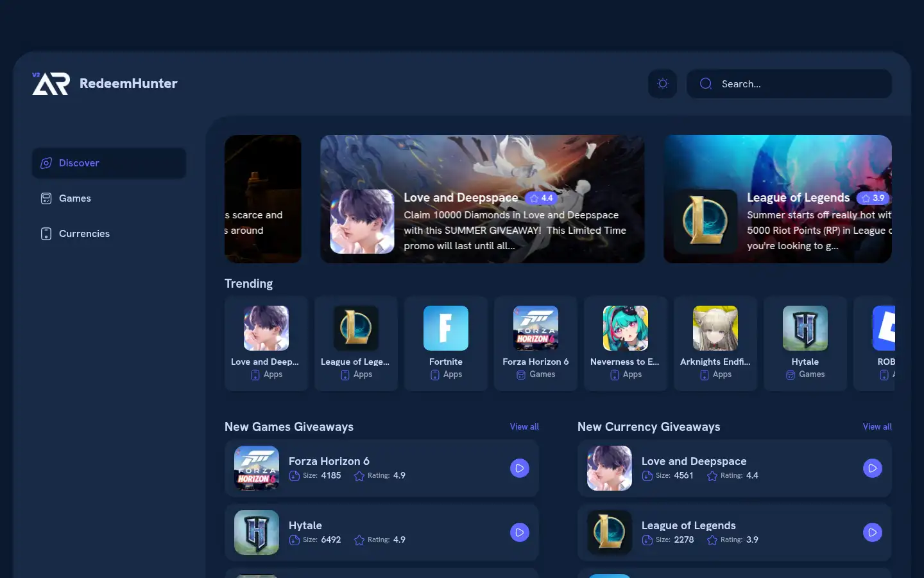Toggle the light/dark theme sun button

663,83
